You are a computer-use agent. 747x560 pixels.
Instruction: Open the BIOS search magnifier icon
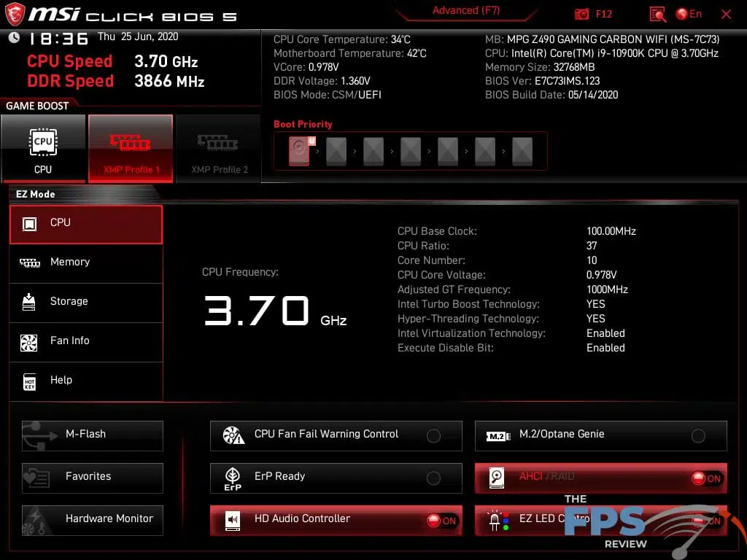pos(657,15)
